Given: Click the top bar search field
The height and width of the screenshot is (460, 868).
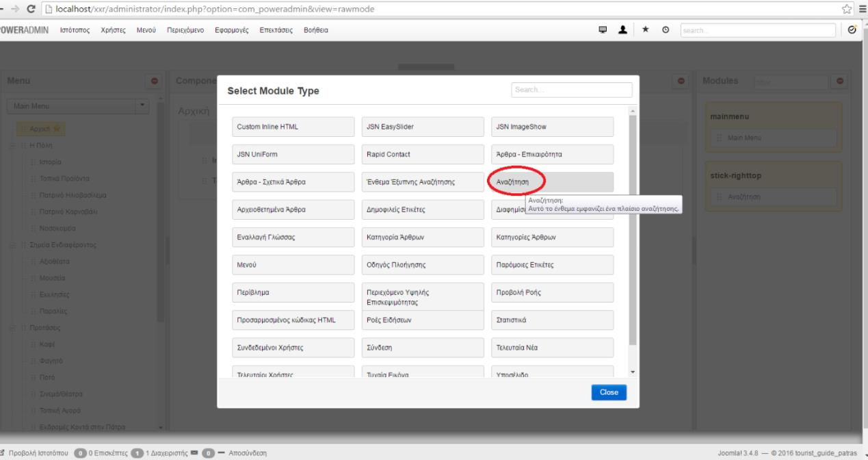Looking at the screenshot, I should point(759,30).
